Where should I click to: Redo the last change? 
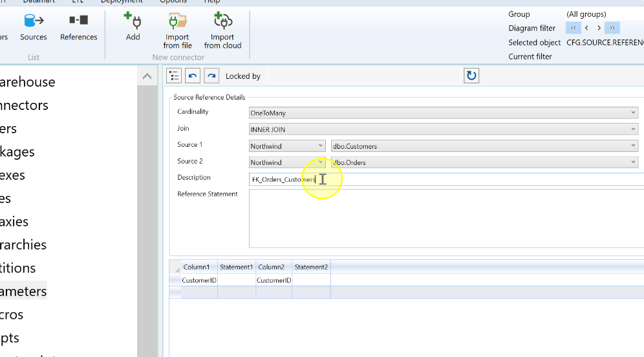click(x=211, y=76)
